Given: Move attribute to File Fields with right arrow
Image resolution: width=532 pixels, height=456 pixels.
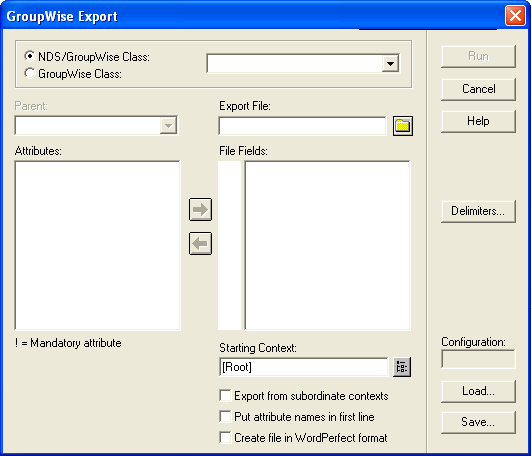Looking at the screenshot, I should pyautogui.click(x=200, y=209).
